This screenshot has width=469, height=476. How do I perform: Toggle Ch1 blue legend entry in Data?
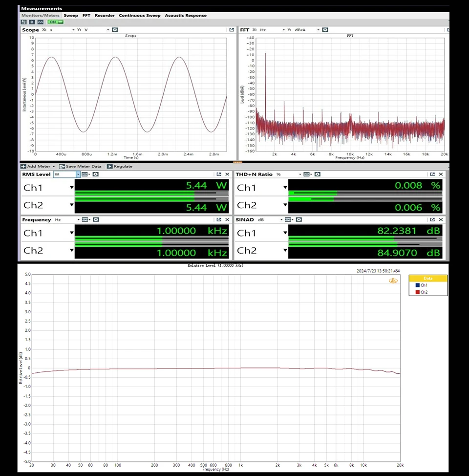click(421, 285)
